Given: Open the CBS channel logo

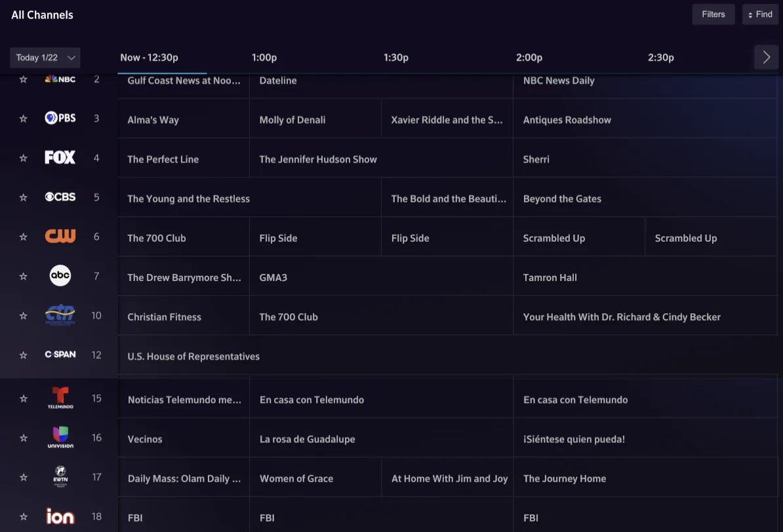Looking at the screenshot, I should (60, 197).
